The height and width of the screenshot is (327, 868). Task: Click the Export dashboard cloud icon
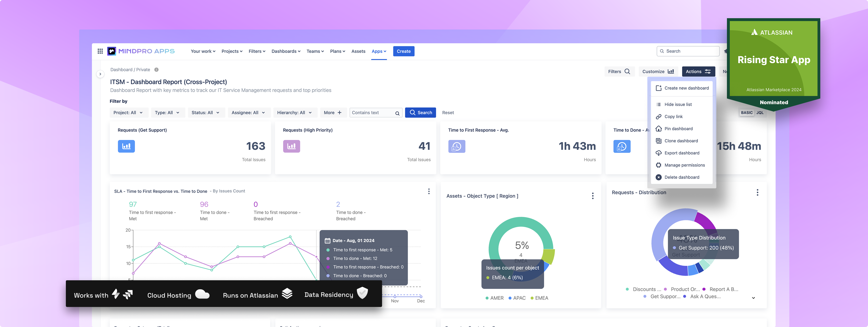click(x=658, y=153)
